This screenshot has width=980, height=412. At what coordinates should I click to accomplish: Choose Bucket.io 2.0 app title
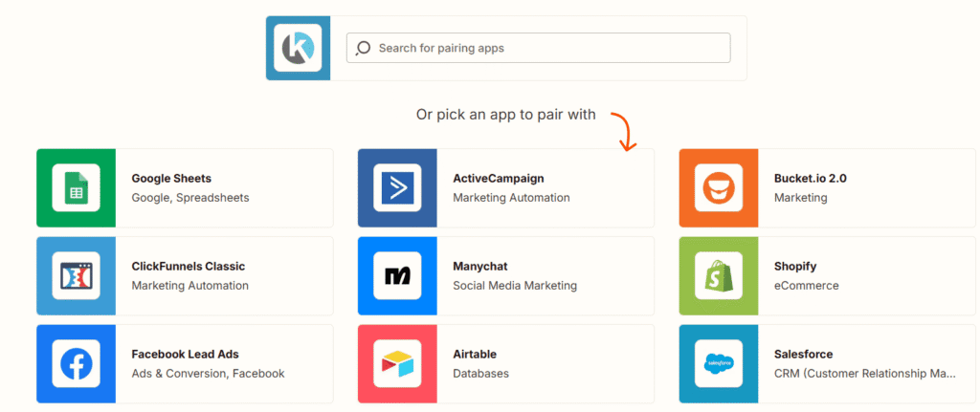click(x=810, y=179)
